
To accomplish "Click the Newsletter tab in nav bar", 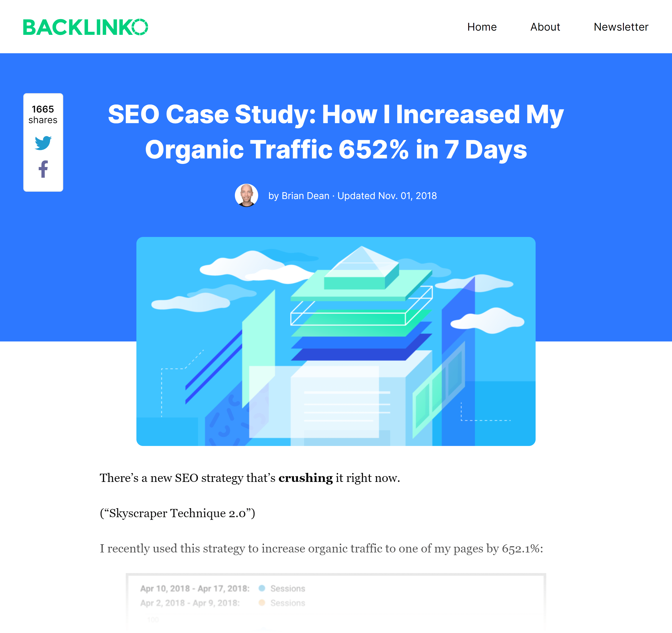I will click(x=621, y=26).
